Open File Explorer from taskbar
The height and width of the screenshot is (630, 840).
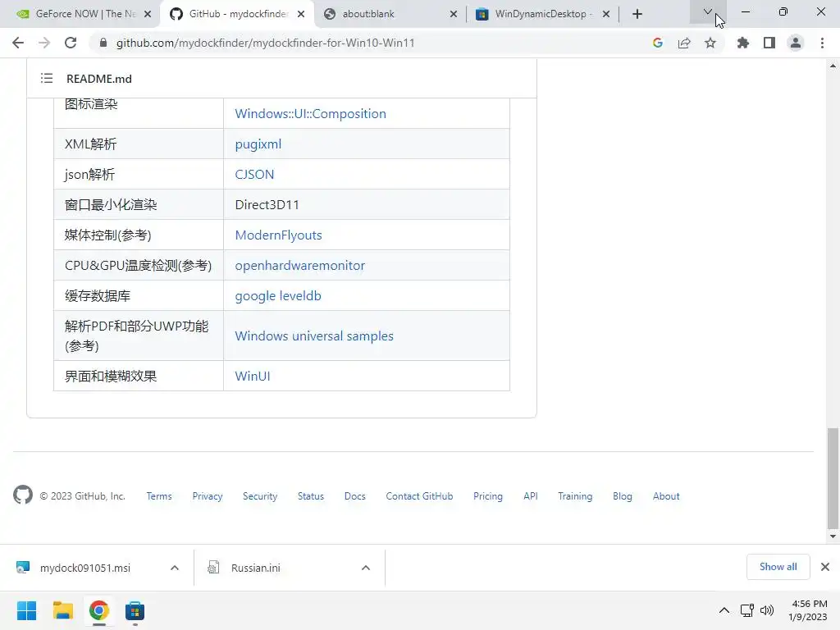click(x=62, y=610)
